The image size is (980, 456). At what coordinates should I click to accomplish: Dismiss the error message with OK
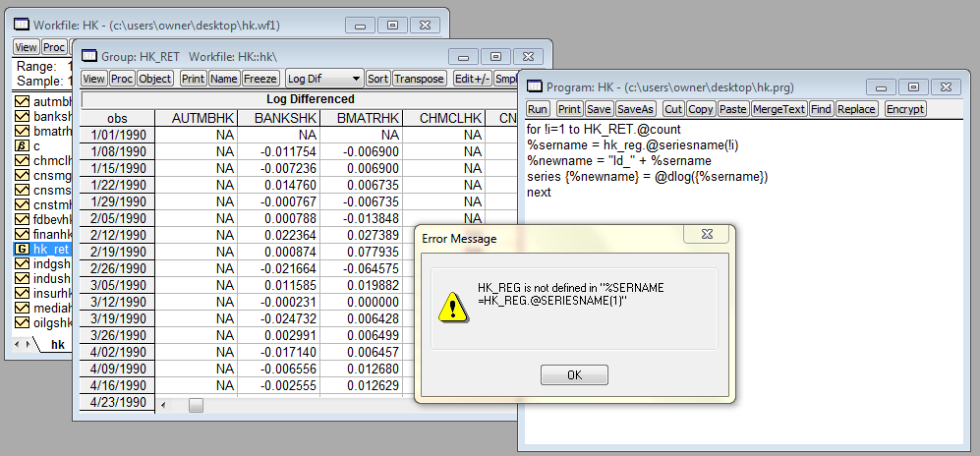574,374
